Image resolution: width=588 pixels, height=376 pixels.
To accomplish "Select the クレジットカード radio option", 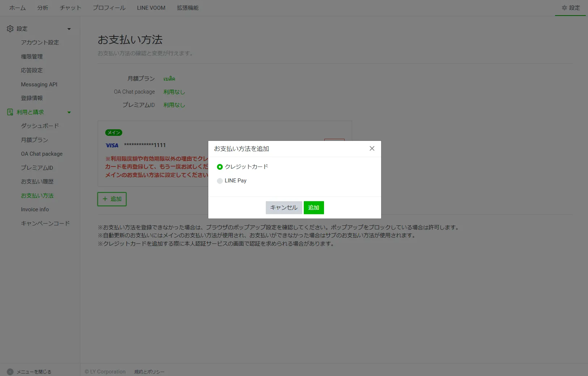I will coord(220,167).
